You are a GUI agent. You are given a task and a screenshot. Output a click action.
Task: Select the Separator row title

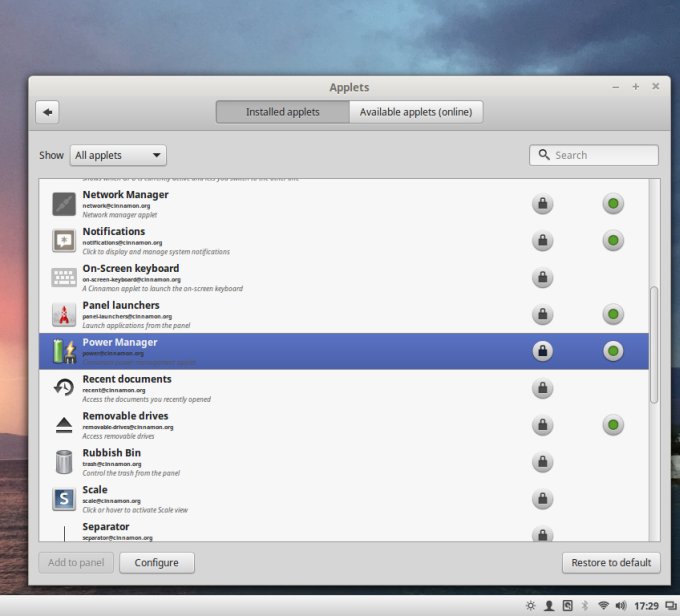[x=106, y=526]
